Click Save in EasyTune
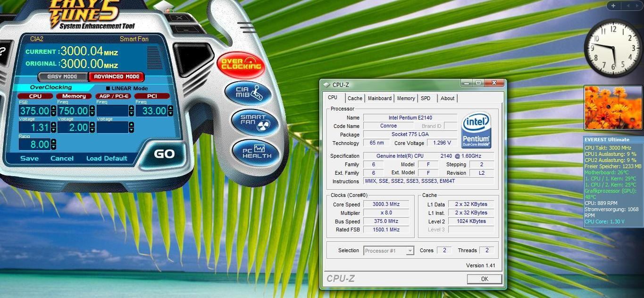The height and width of the screenshot is (298, 644). click(29, 158)
